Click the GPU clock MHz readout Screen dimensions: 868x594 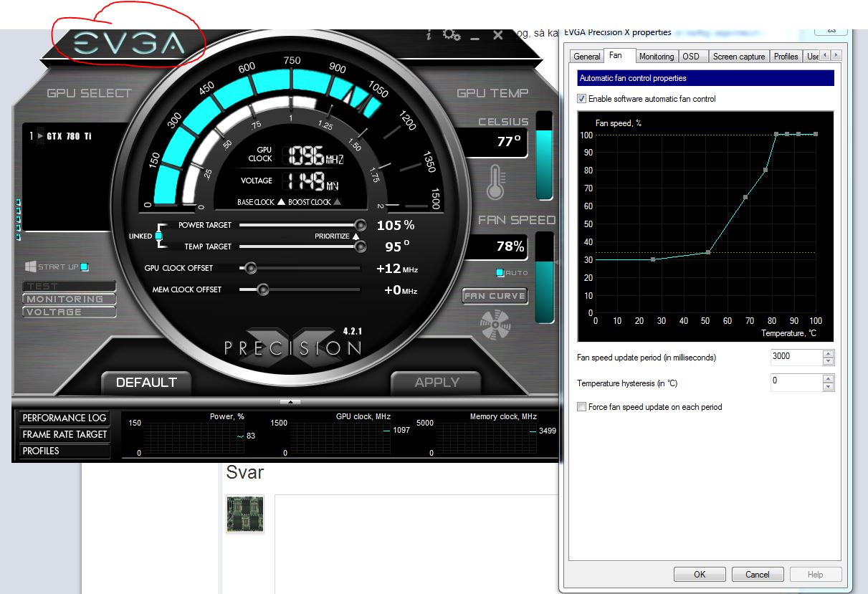pyautogui.click(x=315, y=155)
